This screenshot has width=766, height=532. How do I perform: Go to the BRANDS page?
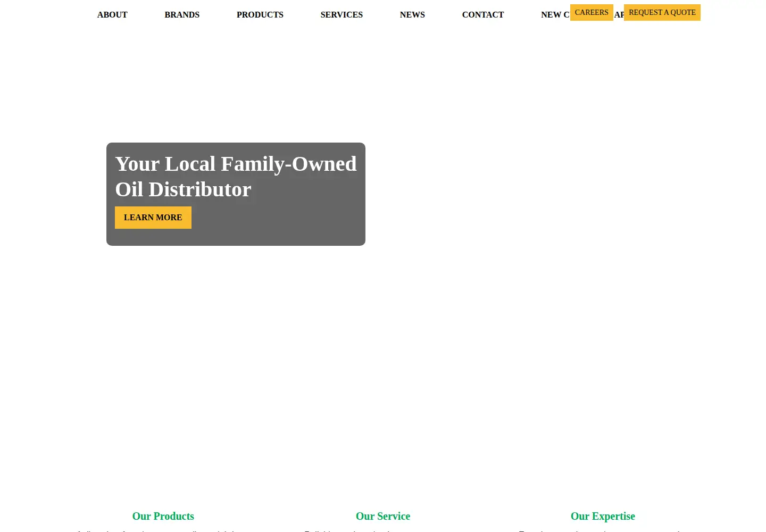pyautogui.click(x=182, y=15)
